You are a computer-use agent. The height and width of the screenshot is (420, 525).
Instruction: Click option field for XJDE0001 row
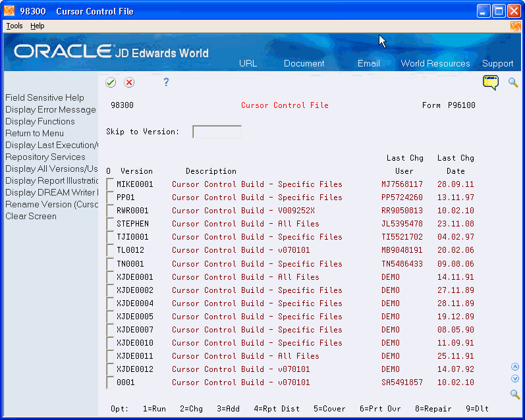coord(110,277)
